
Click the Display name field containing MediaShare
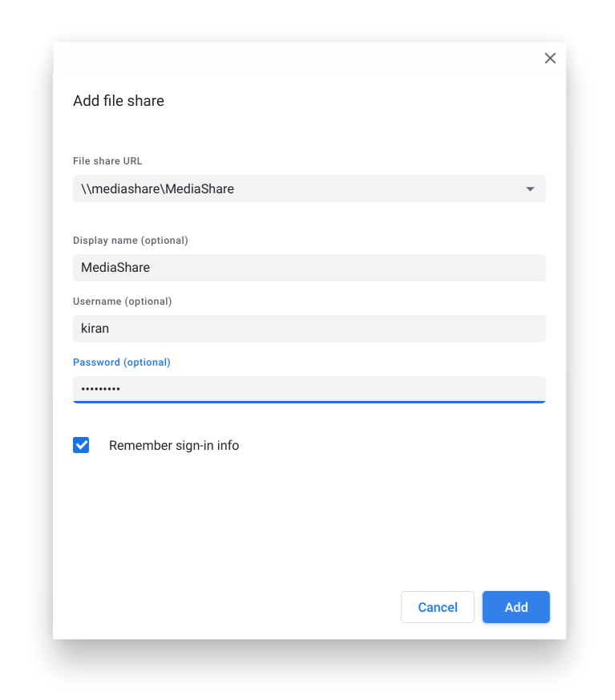coord(310,267)
